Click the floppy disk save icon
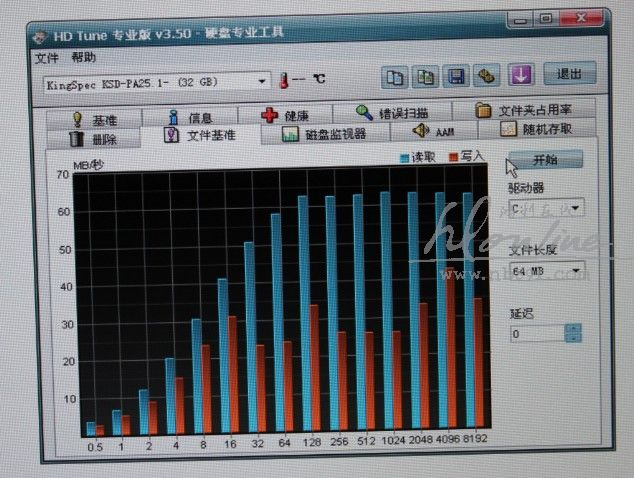The image size is (634, 478). [x=456, y=77]
